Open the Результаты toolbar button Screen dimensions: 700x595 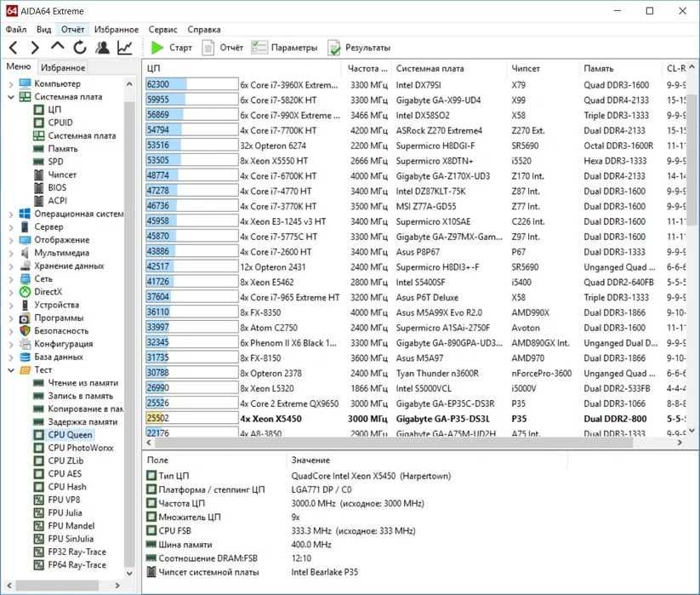(359, 48)
